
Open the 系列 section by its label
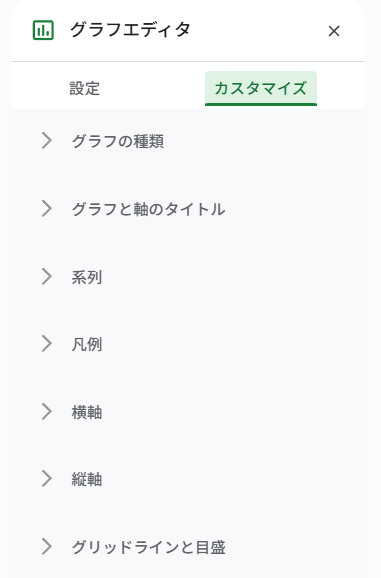coord(87,277)
